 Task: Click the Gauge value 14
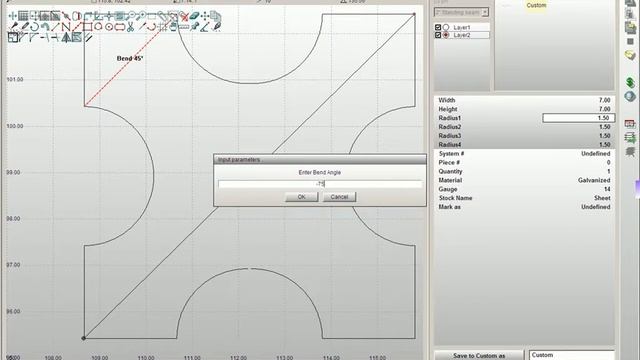tap(607, 189)
